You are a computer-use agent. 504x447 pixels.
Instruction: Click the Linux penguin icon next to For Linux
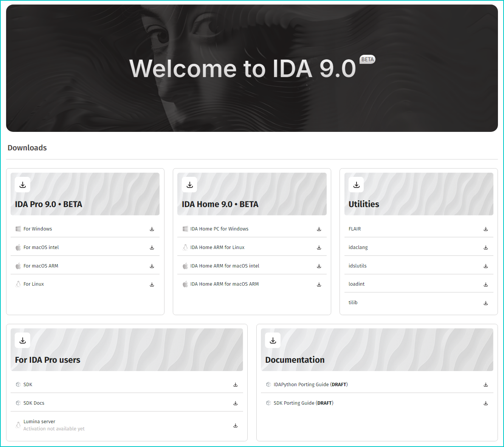pos(18,284)
